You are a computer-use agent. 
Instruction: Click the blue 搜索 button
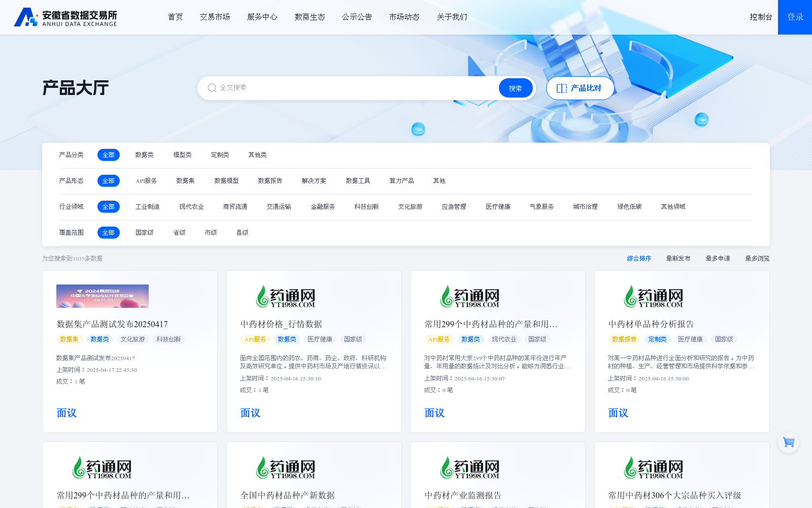pyautogui.click(x=516, y=88)
